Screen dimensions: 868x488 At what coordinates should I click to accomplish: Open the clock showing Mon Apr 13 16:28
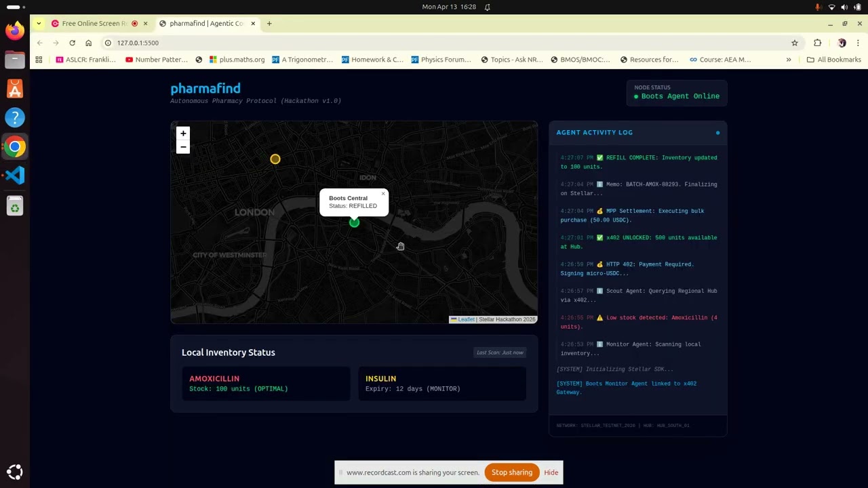449,7
